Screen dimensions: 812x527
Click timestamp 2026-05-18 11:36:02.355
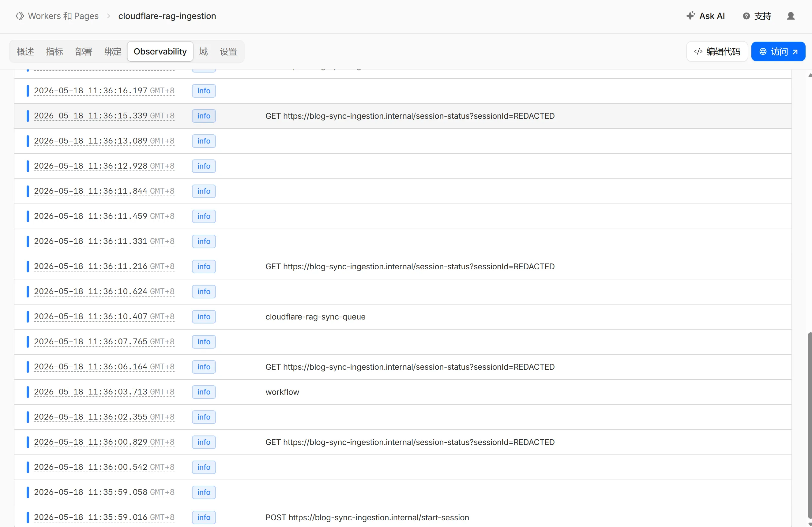coord(104,417)
